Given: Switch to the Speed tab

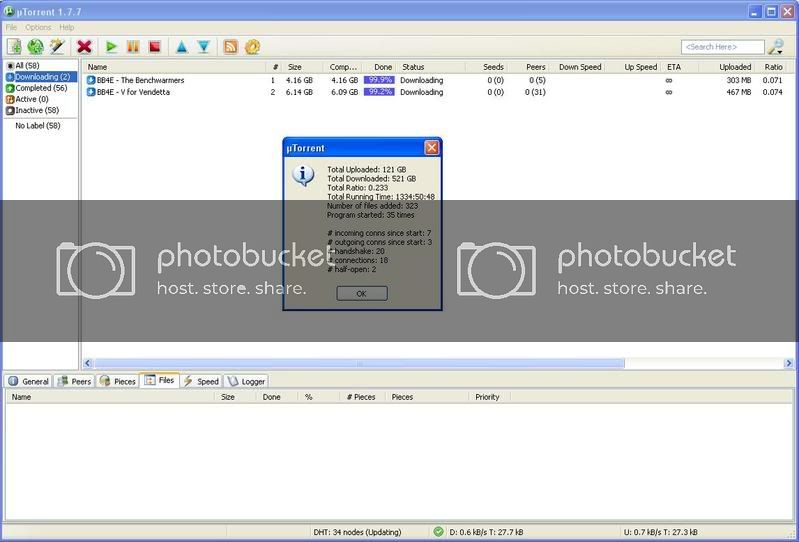Looking at the screenshot, I should coord(201,381).
